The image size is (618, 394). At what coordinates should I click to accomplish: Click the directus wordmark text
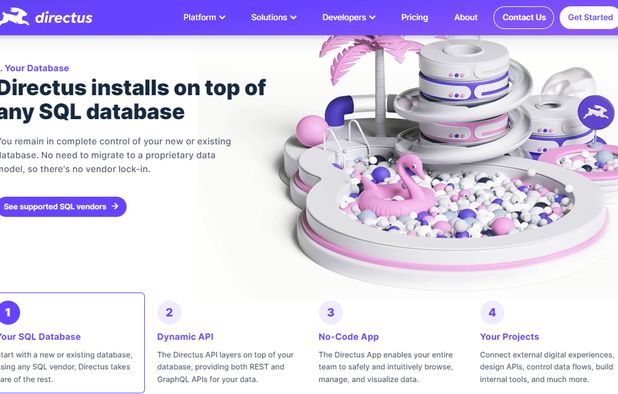(64, 18)
